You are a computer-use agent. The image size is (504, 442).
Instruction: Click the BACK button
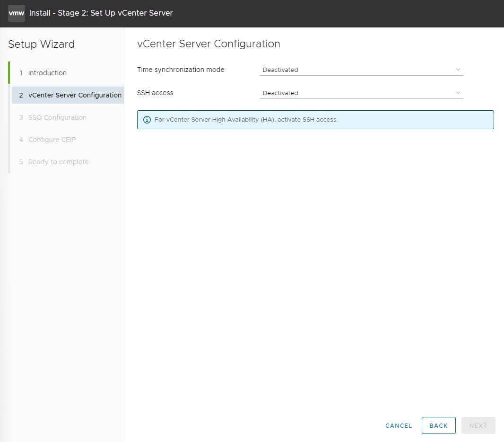point(438,425)
